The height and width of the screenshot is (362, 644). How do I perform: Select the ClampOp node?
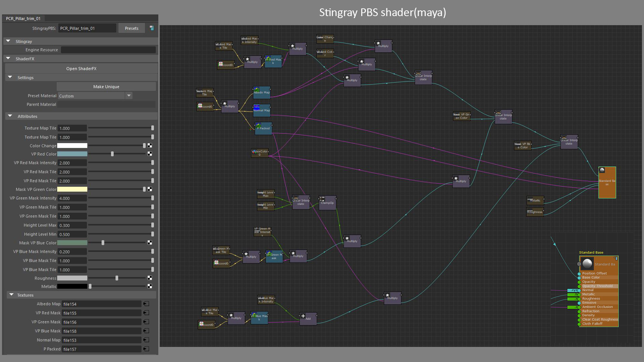(327, 203)
